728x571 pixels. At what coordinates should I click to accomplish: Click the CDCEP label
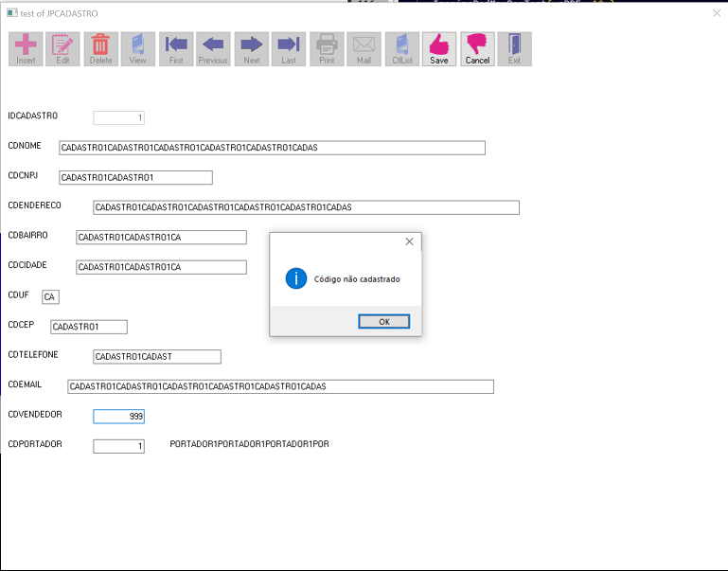(x=21, y=325)
